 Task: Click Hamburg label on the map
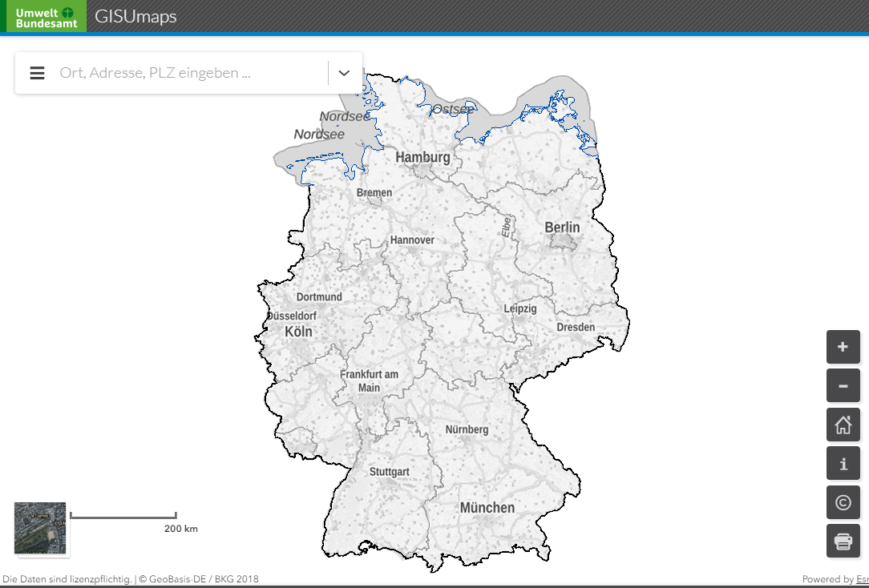click(422, 157)
